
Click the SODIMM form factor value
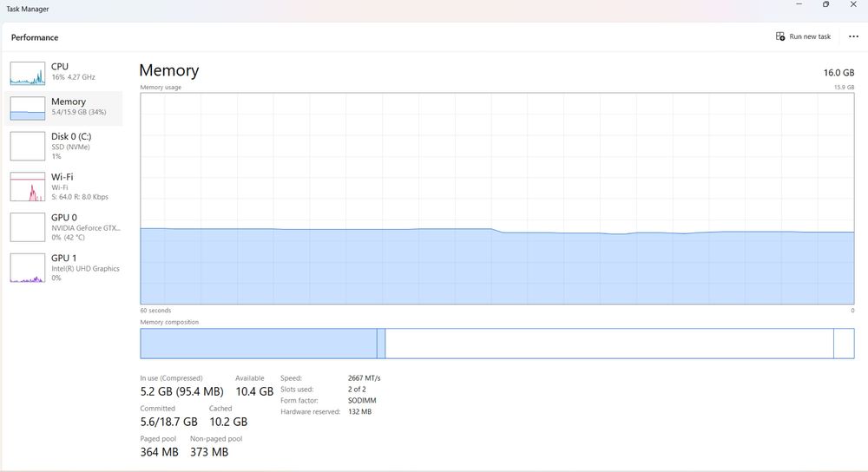pos(362,400)
